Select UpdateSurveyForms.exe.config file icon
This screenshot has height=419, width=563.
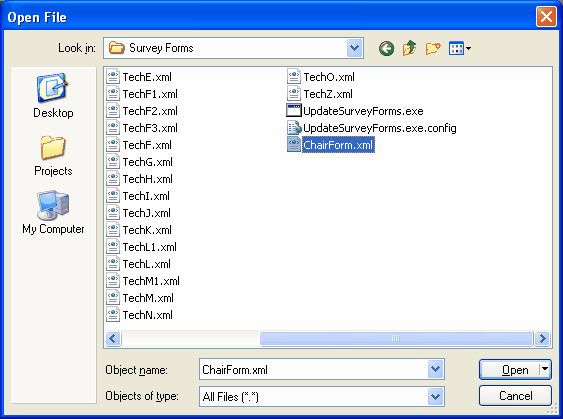[294, 128]
